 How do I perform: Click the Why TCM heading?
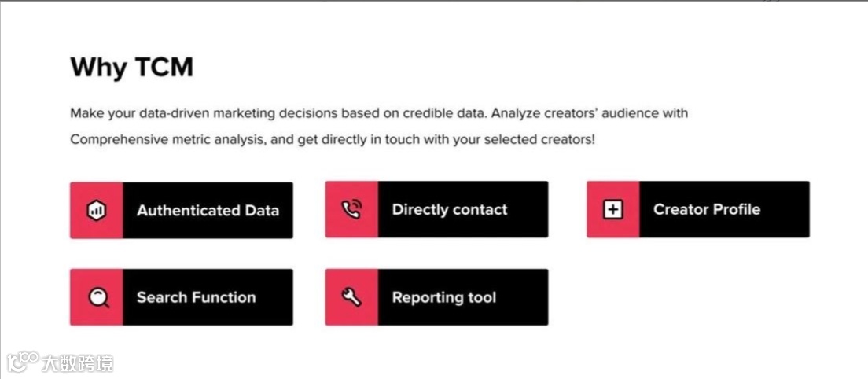pos(131,68)
